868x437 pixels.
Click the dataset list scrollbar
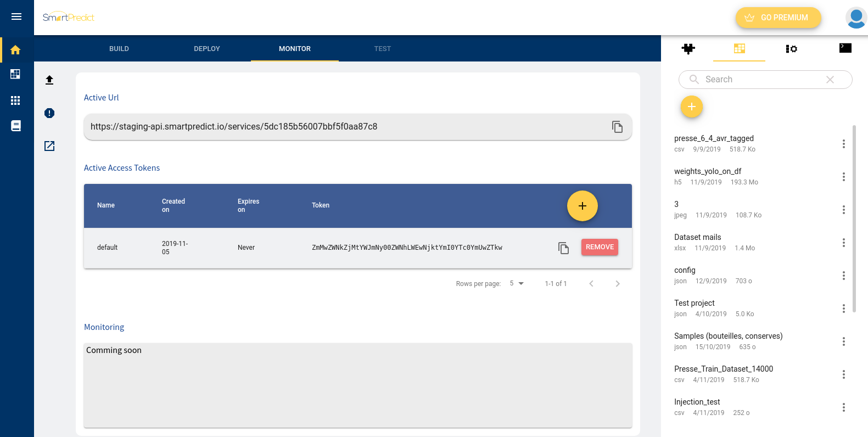854,218
